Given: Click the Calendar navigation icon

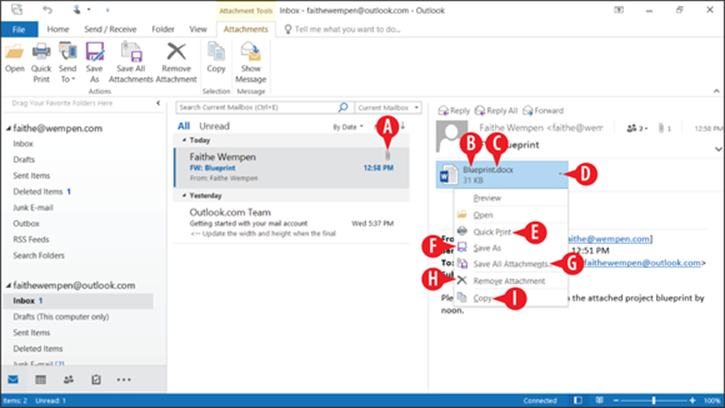Looking at the screenshot, I should (41, 380).
